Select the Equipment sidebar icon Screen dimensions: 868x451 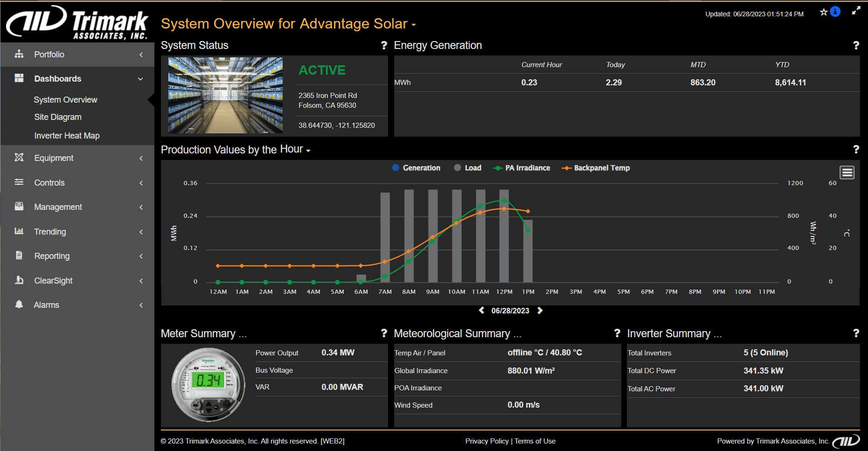click(x=19, y=158)
